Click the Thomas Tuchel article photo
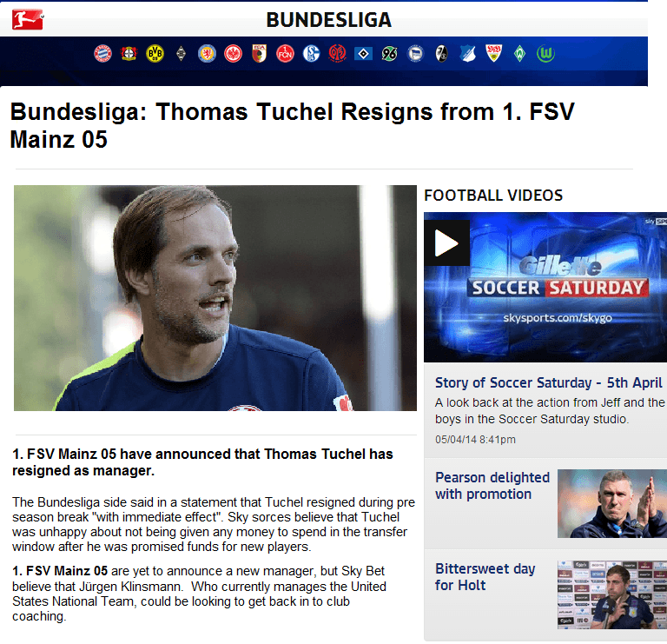The width and height of the screenshot is (667, 644). pyautogui.click(x=215, y=298)
